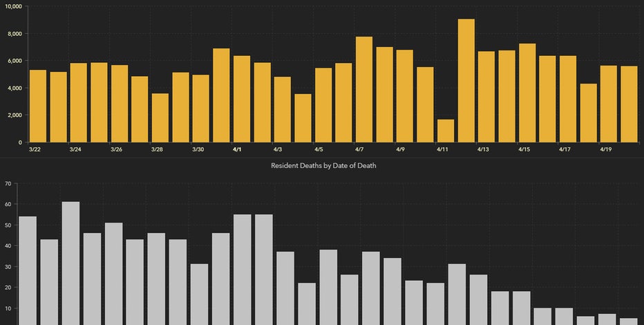644x325 pixels.
Task: Click the 60 y-axis value in the deaths chart
Action: point(8,204)
